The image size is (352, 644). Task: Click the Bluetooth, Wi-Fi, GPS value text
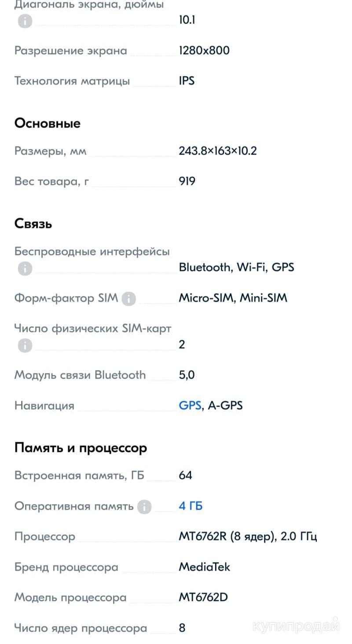coord(236,267)
